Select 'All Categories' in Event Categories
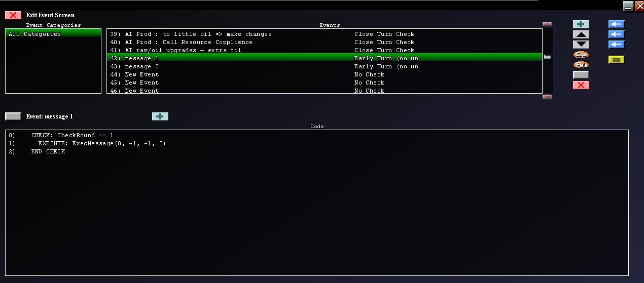The image size is (644, 283). tap(53, 34)
